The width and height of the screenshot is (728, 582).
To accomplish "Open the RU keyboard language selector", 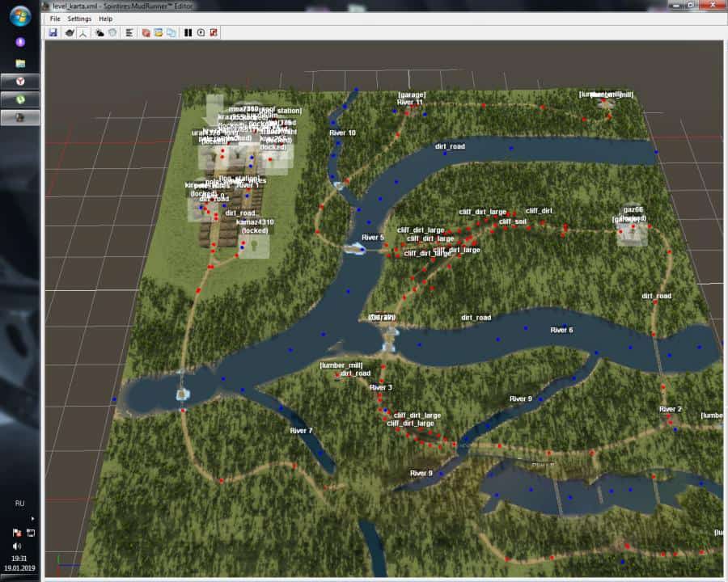I will pos(19,503).
